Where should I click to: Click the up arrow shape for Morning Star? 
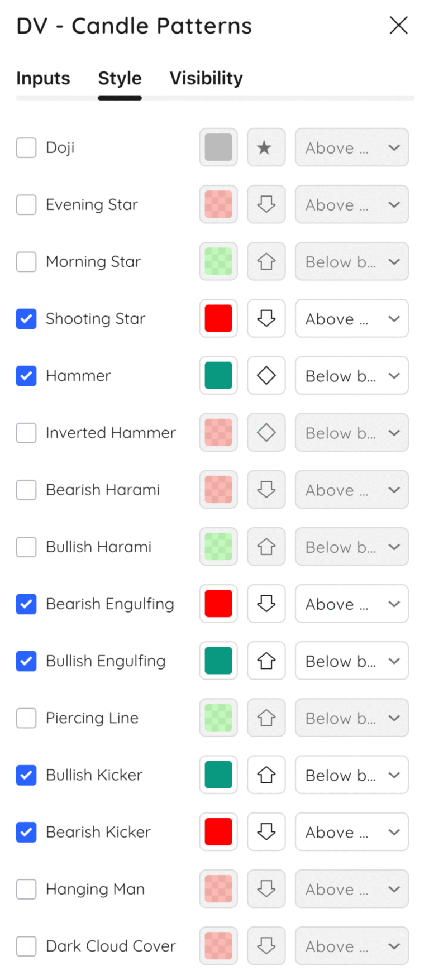pos(266,261)
